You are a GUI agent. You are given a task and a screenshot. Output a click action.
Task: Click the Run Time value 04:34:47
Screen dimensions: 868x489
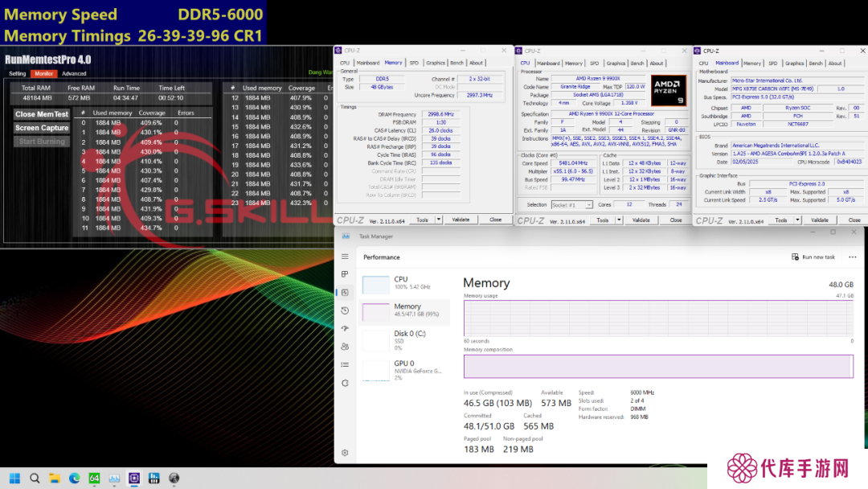[125, 98]
